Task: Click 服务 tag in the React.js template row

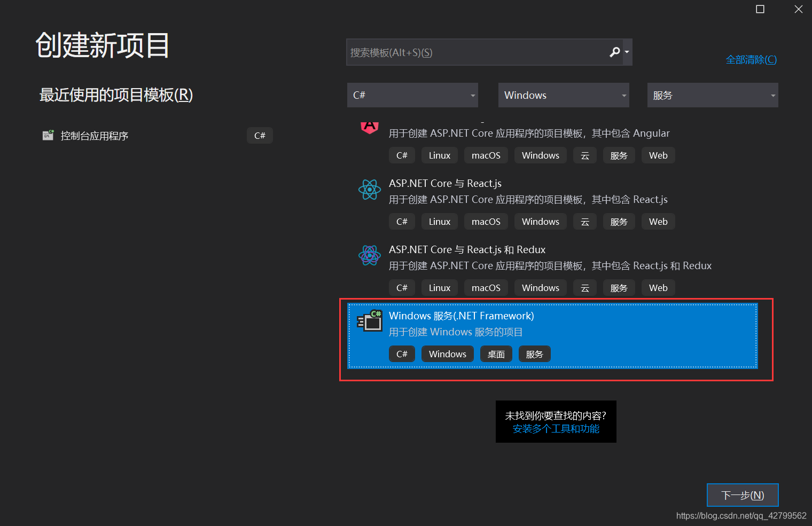Action: click(x=619, y=222)
